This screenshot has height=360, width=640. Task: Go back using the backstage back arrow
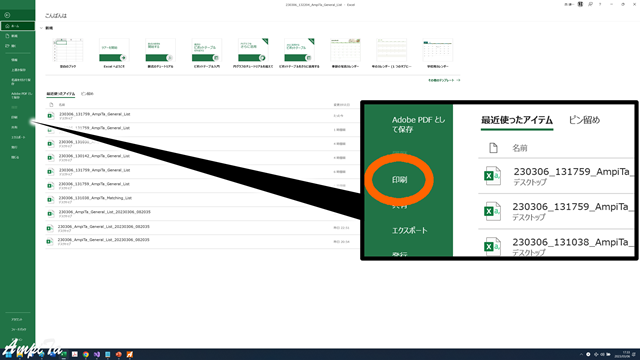click(7, 15)
